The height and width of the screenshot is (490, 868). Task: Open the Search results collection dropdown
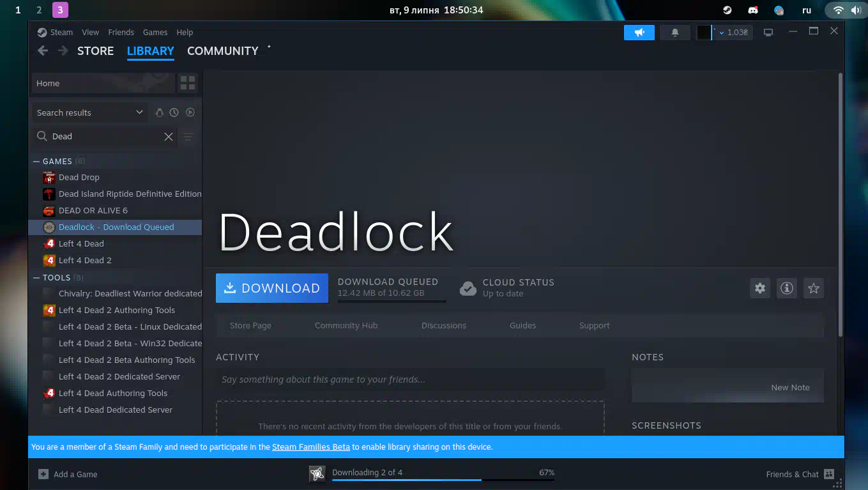[89, 112]
